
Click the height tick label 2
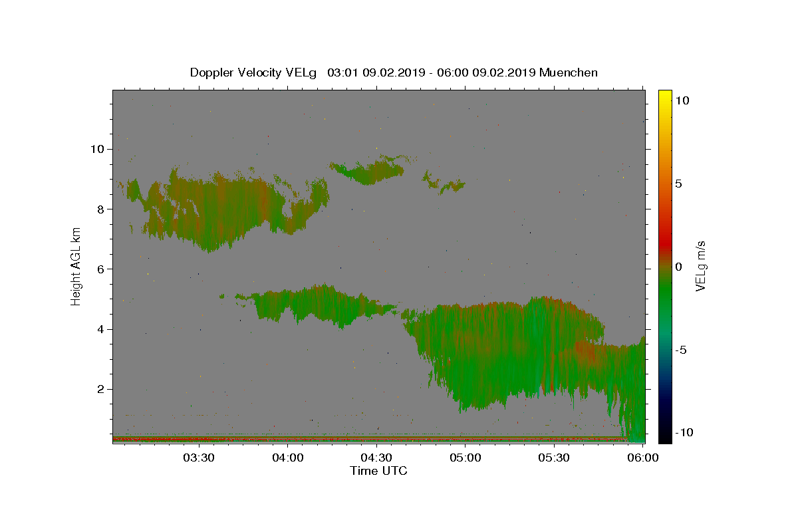tap(100, 389)
